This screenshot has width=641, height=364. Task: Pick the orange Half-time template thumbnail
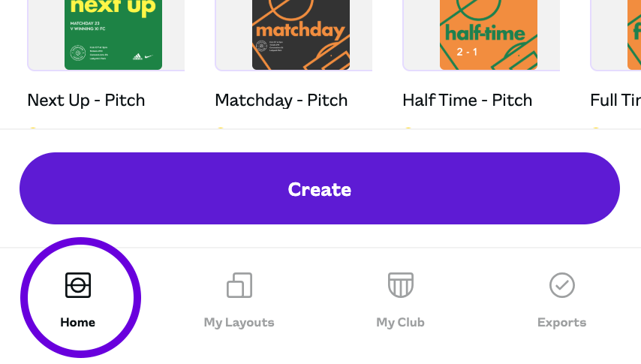(489, 35)
